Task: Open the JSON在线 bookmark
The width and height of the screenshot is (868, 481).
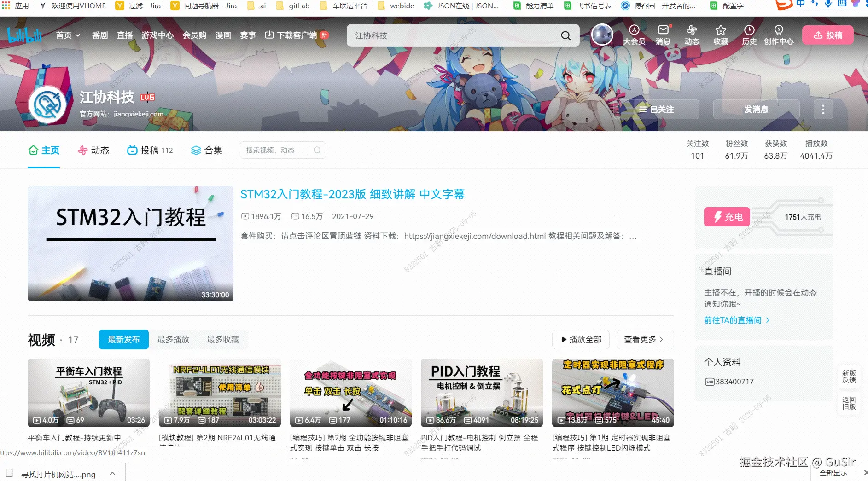Action: pyautogui.click(x=461, y=6)
